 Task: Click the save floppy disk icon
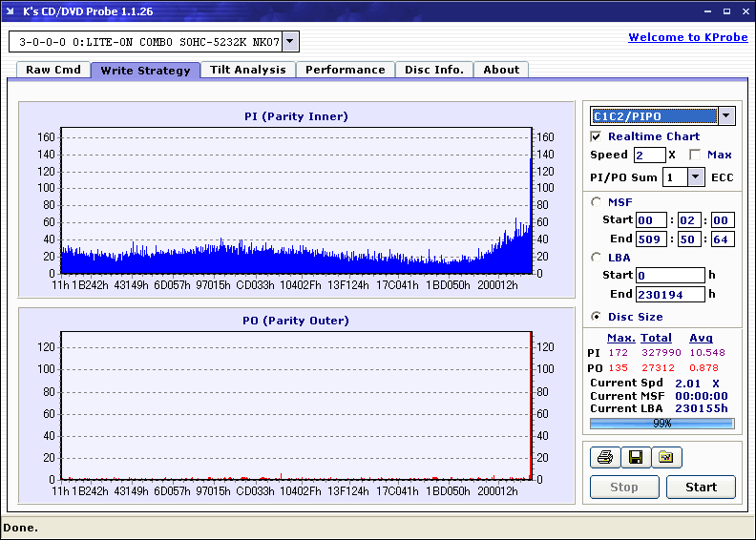pos(635,457)
